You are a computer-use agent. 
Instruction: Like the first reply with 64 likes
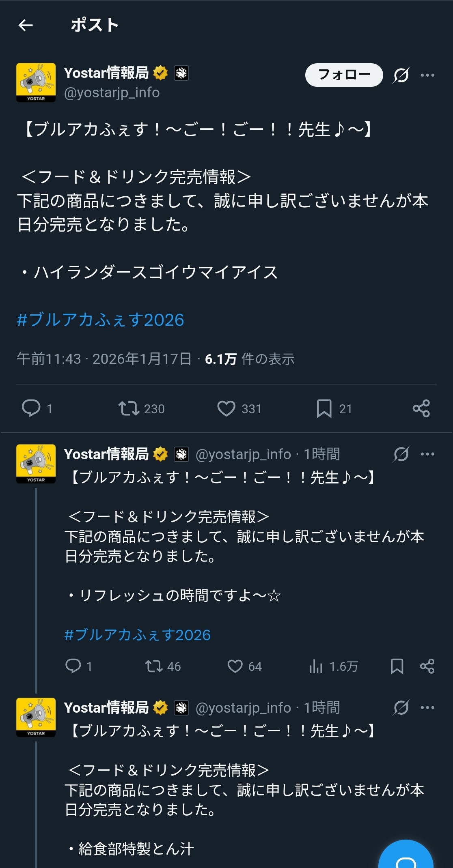235,666
